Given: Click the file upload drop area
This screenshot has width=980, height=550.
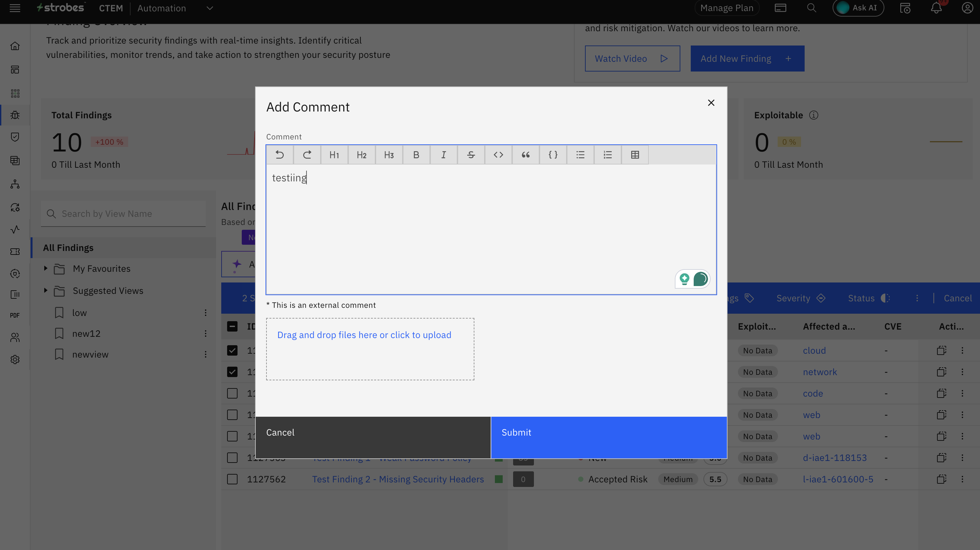Looking at the screenshot, I should tap(370, 349).
